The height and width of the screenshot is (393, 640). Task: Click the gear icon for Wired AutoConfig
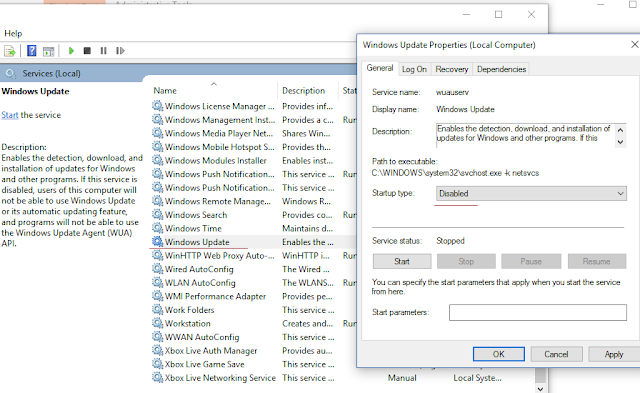[158, 269]
